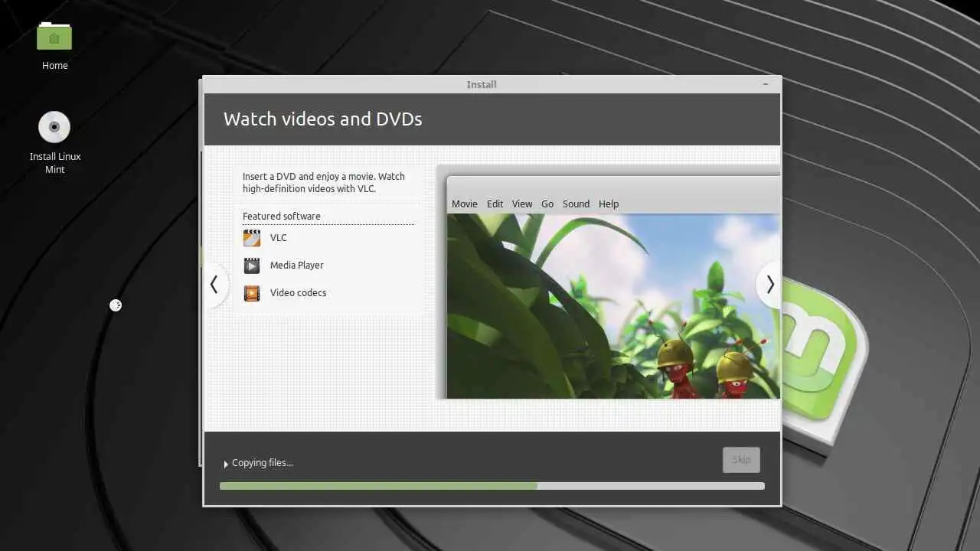Open the Sound menu in the slideshow
The width and height of the screenshot is (980, 551).
(x=576, y=204)
